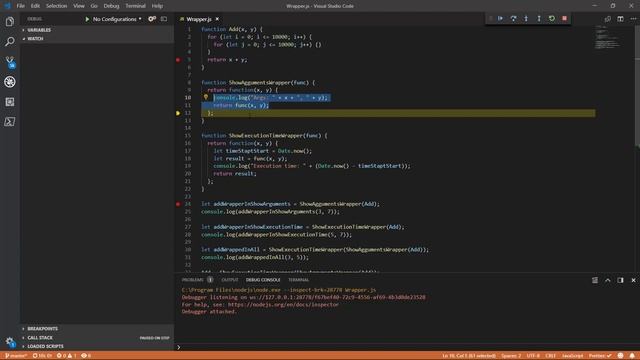Open the Selection menu
Screen dimensions: 640x360
[56, 6]
